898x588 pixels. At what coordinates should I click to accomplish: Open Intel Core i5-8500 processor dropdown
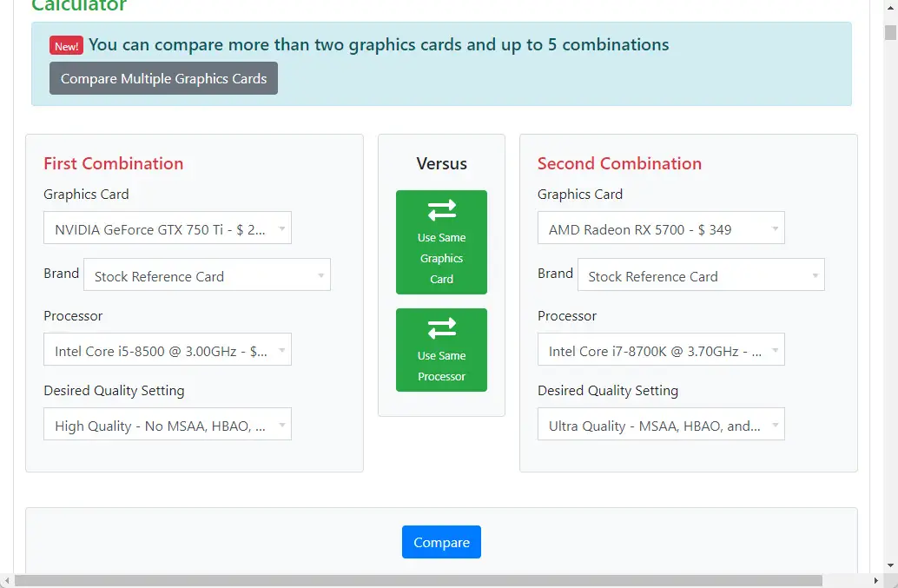[168, 349]
